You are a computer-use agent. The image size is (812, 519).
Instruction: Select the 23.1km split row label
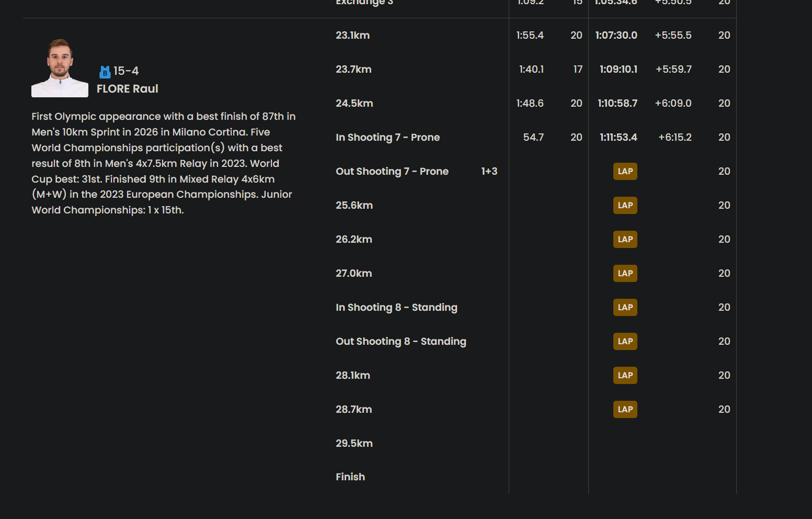(353, 36)
